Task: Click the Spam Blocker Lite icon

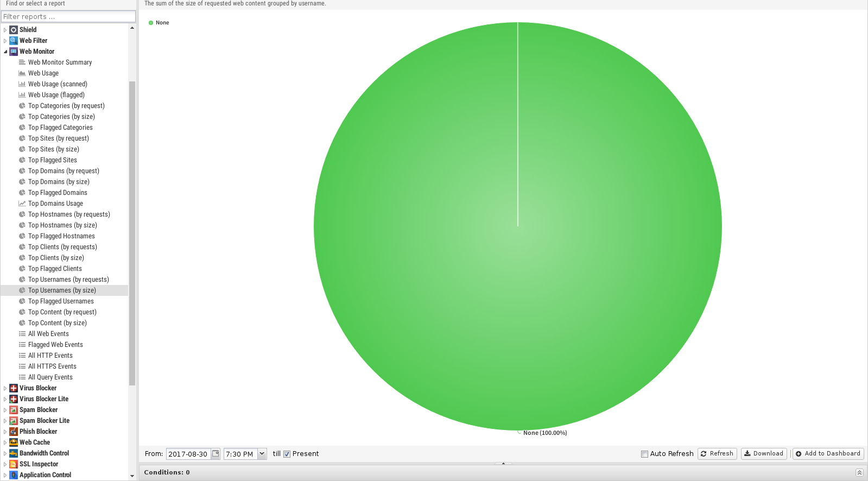Action: (x=14, y=421)
